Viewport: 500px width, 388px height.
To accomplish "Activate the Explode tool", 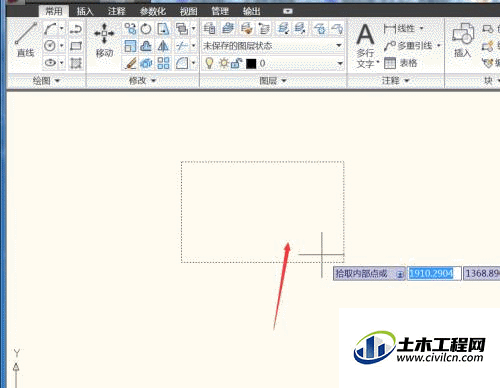I will point(146,62).
